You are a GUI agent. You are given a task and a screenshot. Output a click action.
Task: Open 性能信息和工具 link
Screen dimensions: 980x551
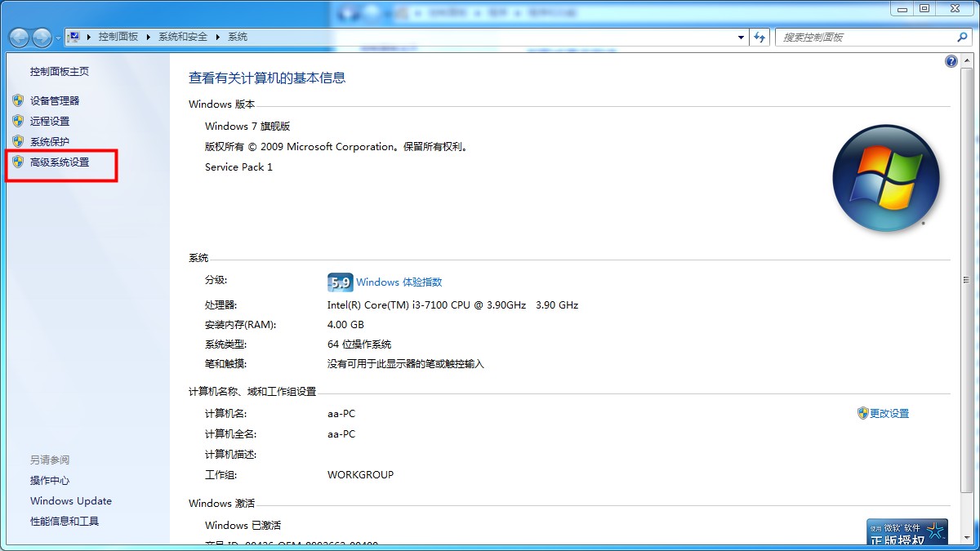(x=65, y=522)
